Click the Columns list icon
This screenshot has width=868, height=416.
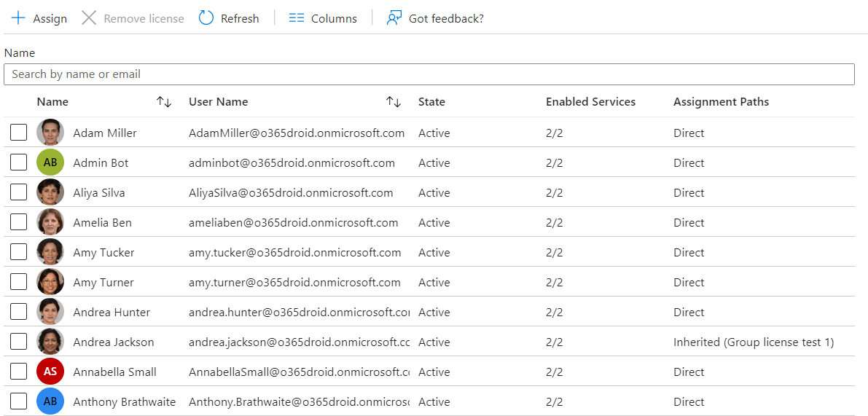click(296, 18)
